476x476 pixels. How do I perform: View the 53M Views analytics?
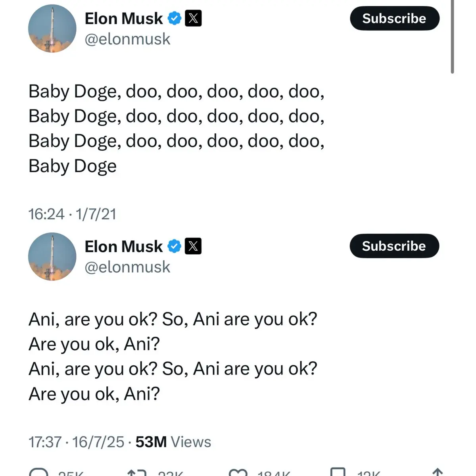point(173,442)
